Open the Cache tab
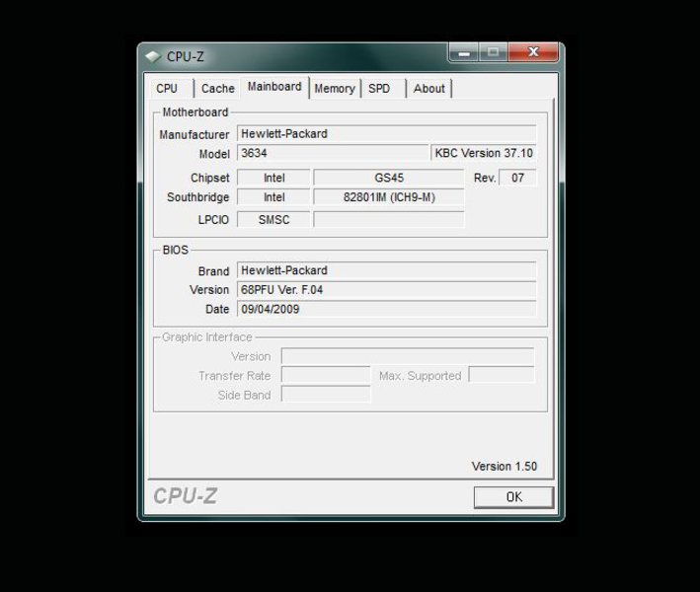The height and width of the screenshot is (592, 700). coord(217,89)
